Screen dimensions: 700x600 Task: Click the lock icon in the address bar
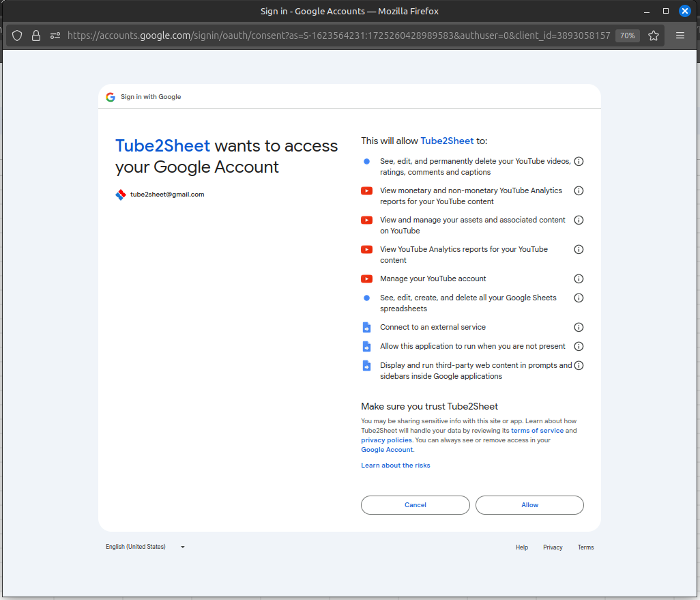pos(35,35)
